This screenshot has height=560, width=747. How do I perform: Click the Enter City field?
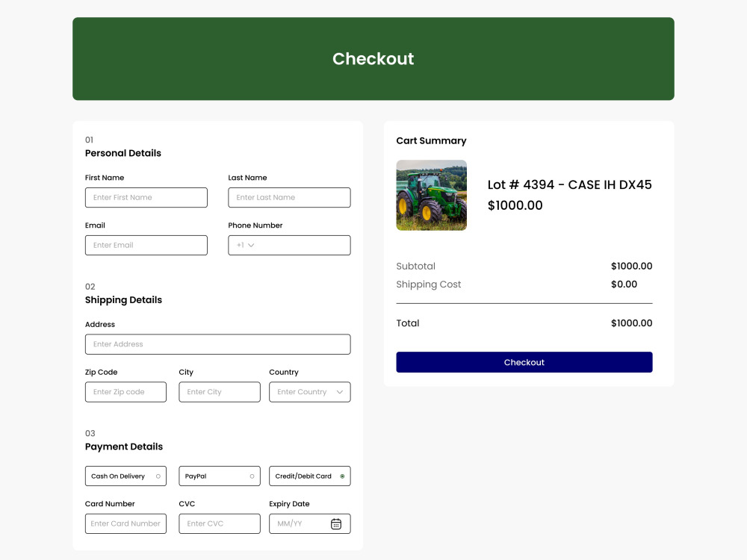[219, 391]
